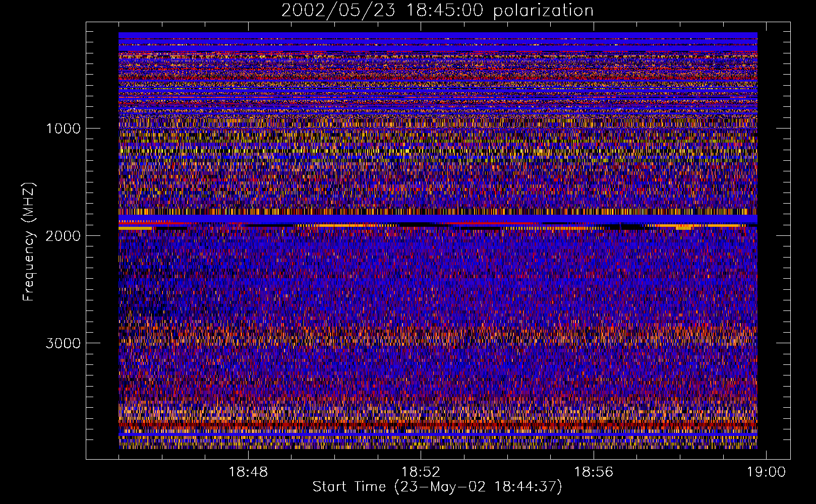Click the 19:00 time axis label
Image resolution: width=816 pixels, height=504 pixels.
(766, 472)
